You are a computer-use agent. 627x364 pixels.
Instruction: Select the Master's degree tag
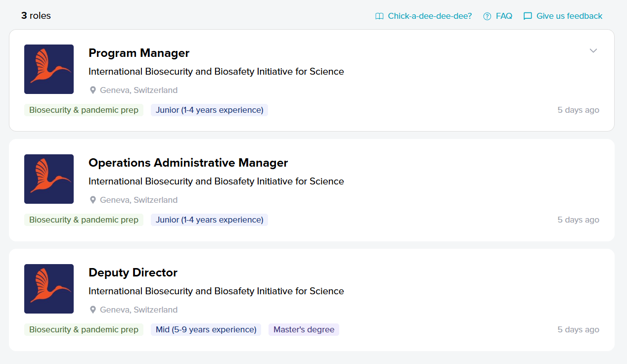click(304, 330)
